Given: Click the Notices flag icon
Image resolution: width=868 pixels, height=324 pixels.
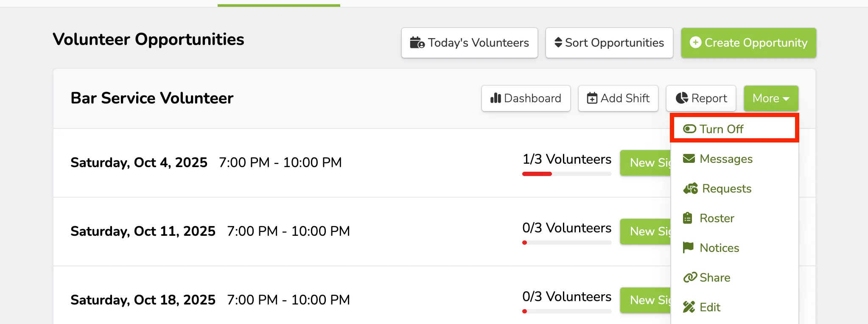Looking at the screenshot, I should point(688,248).
